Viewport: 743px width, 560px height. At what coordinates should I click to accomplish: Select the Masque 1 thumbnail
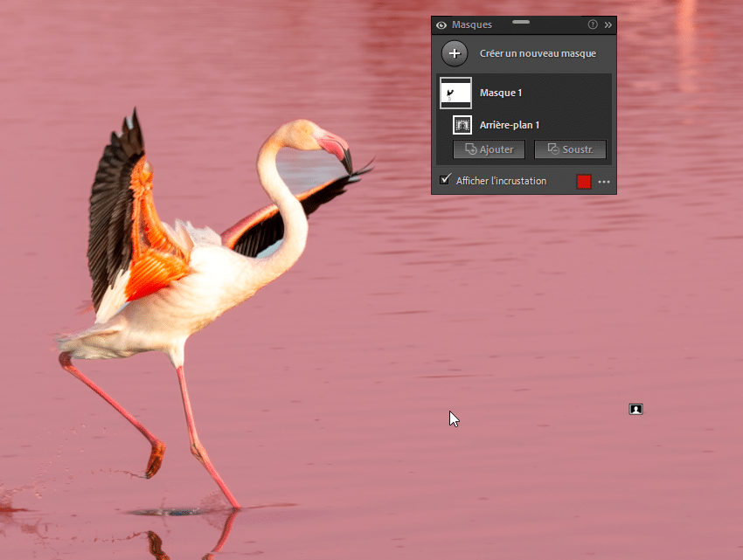click(455, 93)
